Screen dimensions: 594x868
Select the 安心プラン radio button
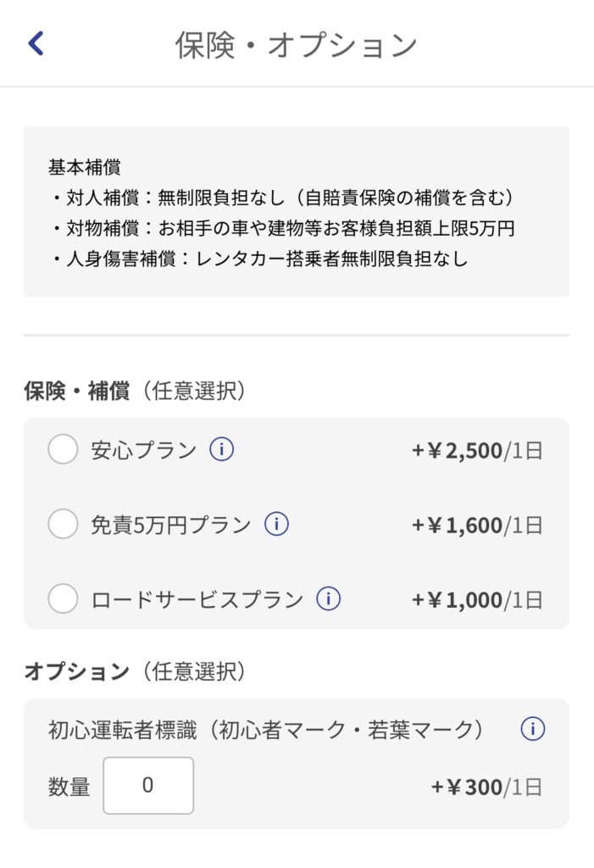[63, 449]
